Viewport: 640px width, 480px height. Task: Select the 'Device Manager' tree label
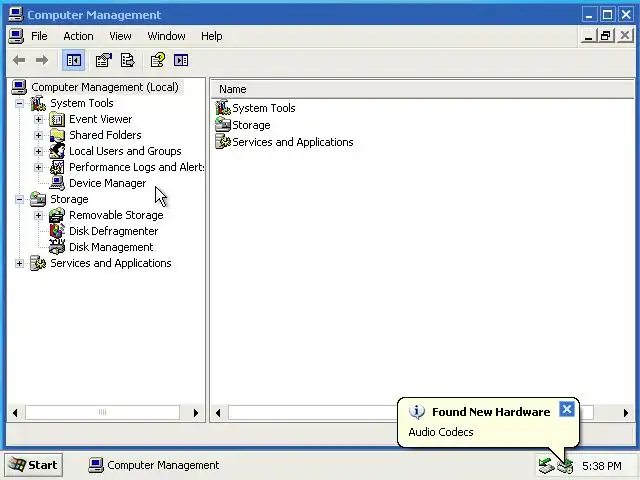click(107, 183)
